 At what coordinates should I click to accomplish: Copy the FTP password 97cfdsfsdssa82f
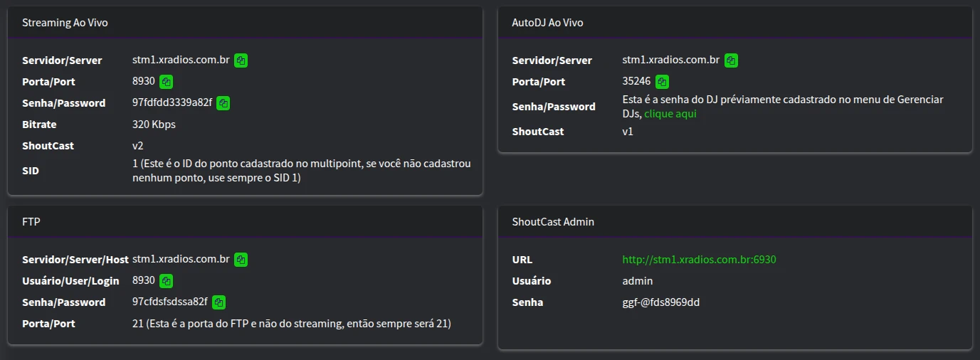click(x=218, y=302)
